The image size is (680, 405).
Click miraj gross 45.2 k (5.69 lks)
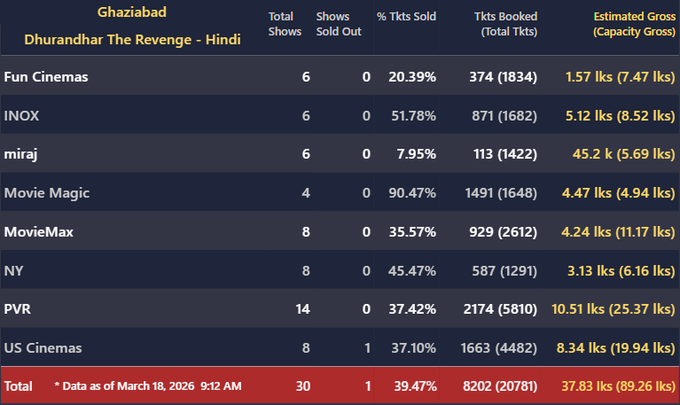[624, 154]
